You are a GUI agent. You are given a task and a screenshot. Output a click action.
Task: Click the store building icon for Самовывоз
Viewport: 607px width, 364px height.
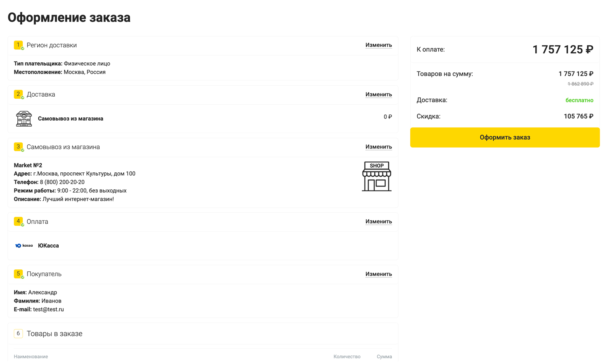(x=24, y=119)
